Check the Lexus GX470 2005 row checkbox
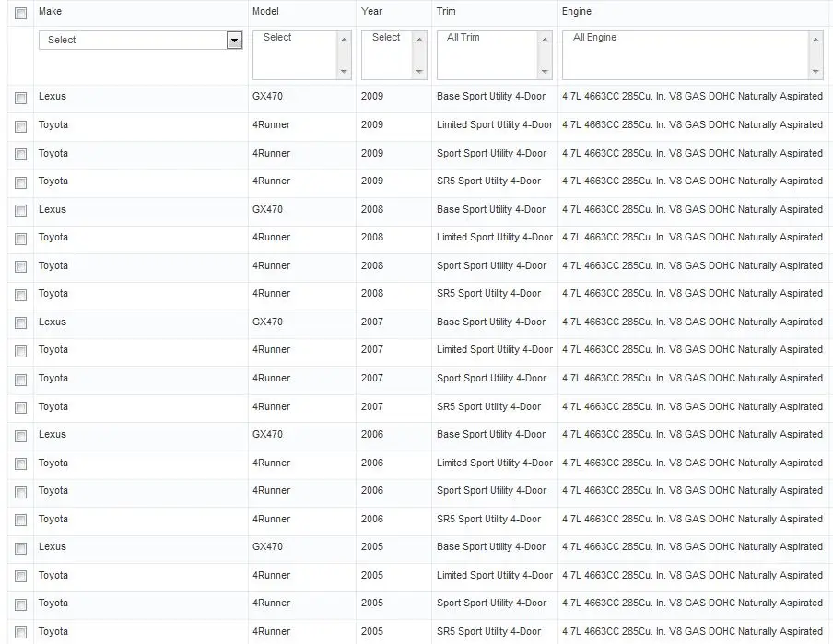Viewport: 833px width, 644px height. [x=20, y=548]
